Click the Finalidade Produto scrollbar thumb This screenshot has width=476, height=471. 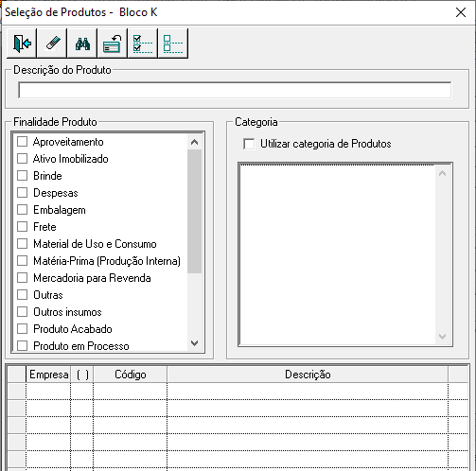(x=194, y=211)
